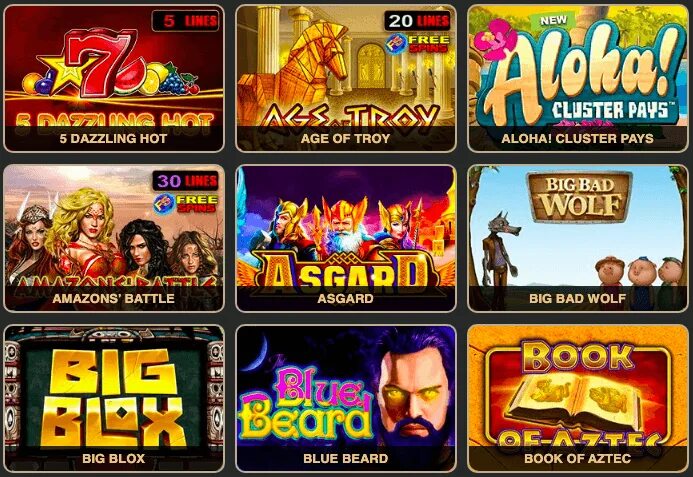Open the 5 Dazzling Hot game thumbnail

[114, 78]
